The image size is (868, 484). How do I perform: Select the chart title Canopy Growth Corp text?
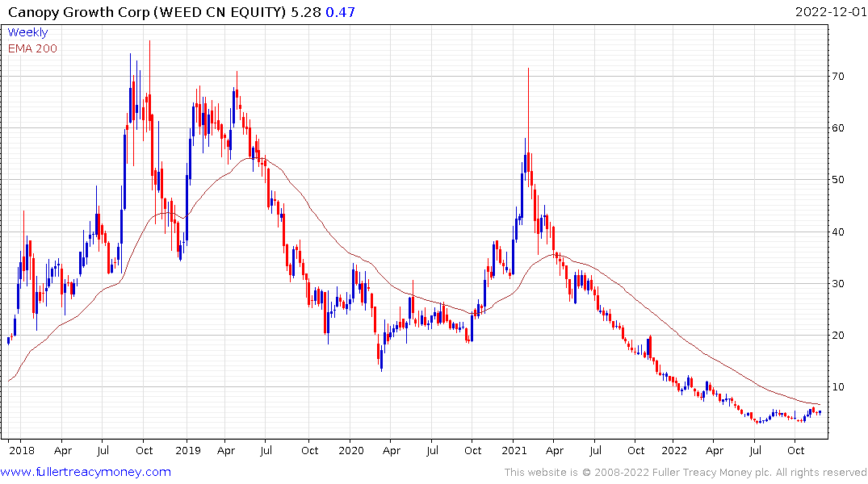click(x=78, y=12)
